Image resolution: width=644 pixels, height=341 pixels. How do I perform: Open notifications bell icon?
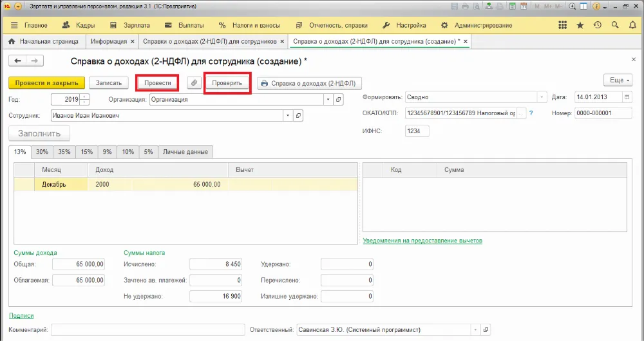pyautogui.click(x=632, y=25)
